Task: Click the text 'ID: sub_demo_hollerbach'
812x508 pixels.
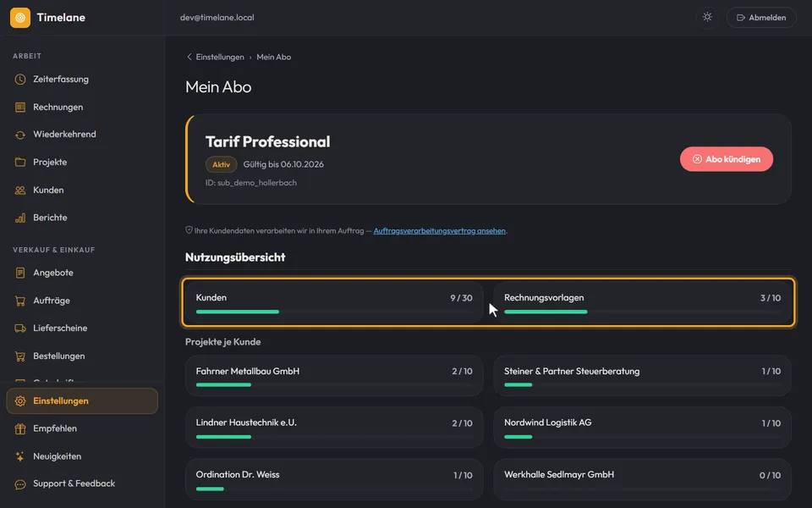Action: pos(251,183)
